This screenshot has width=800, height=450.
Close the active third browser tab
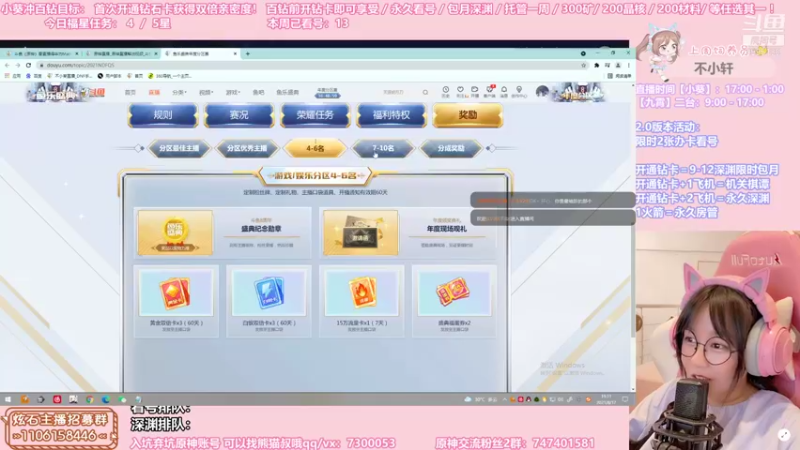point(236,54)
